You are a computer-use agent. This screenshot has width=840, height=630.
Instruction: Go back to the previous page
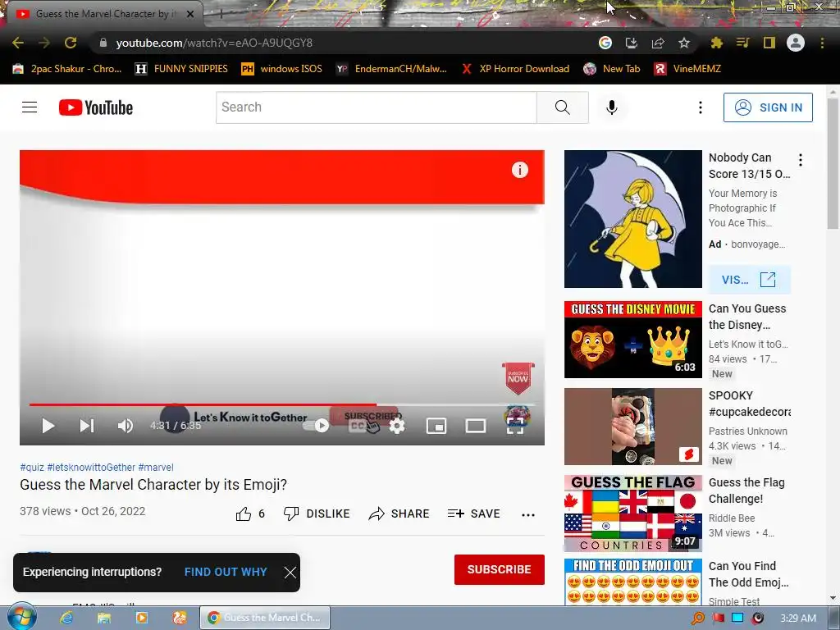[18, 43]
